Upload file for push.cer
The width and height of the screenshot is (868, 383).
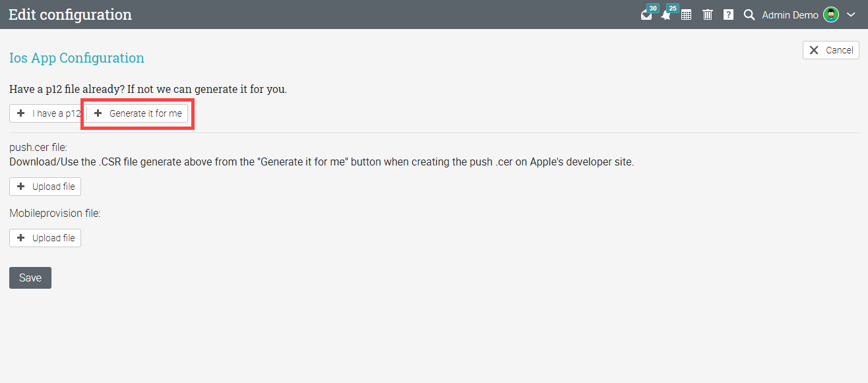[x=45, y=187]
